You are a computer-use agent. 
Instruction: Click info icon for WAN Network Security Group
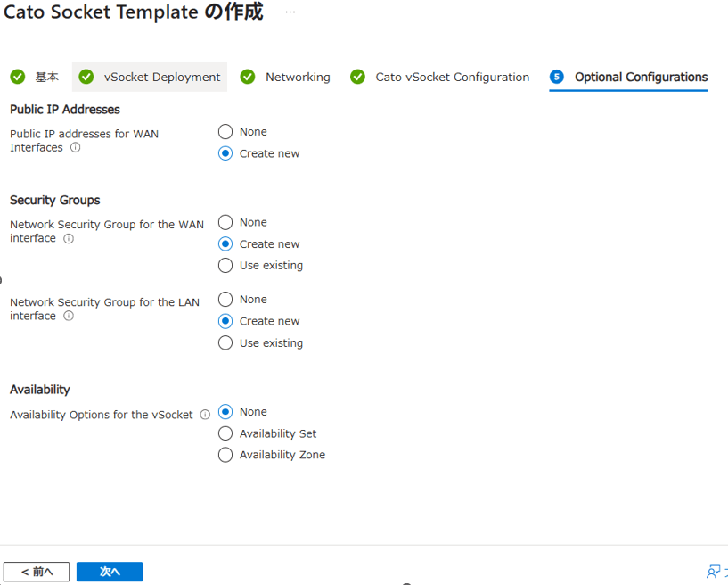69,239
